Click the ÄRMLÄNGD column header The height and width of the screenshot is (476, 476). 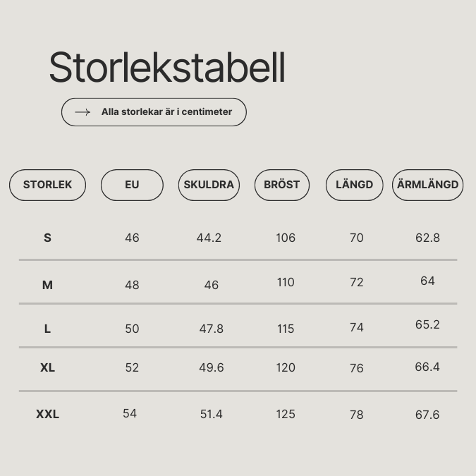[428, 185]
